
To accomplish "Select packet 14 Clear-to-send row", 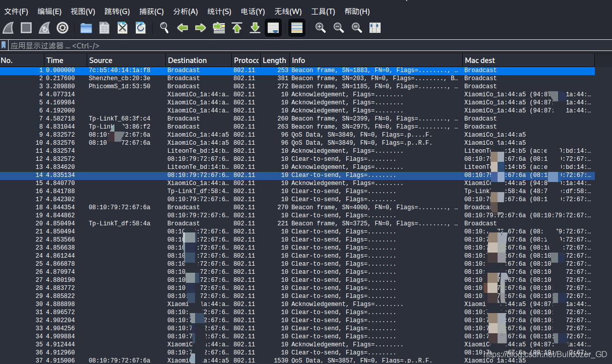I will [x=297, y=175].
